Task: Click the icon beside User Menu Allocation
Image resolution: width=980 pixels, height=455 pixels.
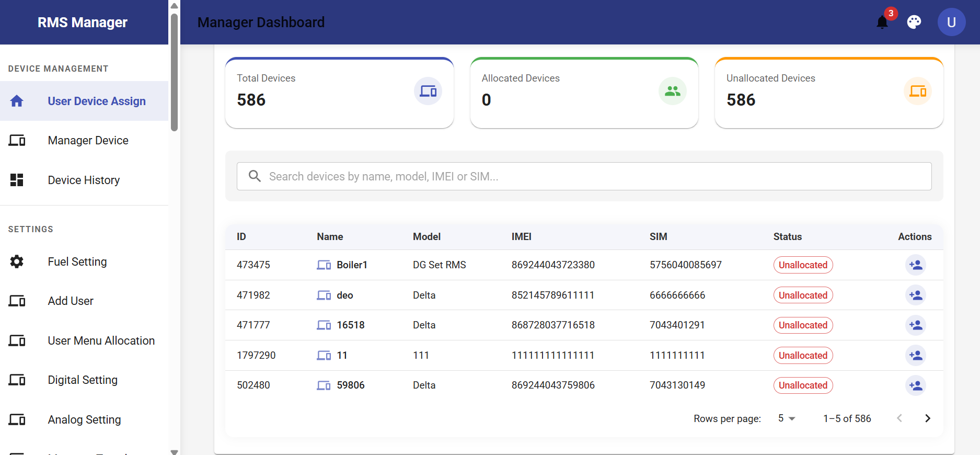Action: tap(17, 340)
